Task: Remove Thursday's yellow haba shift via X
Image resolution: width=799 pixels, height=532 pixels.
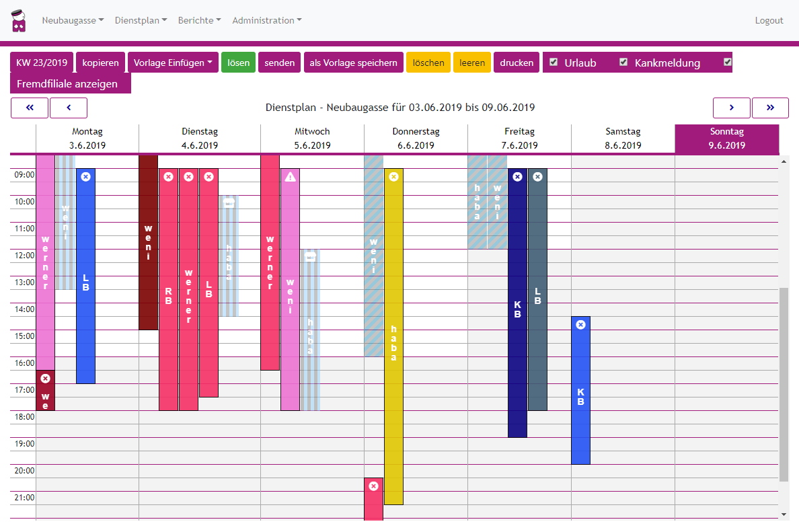Action: [x=393, y=177]
